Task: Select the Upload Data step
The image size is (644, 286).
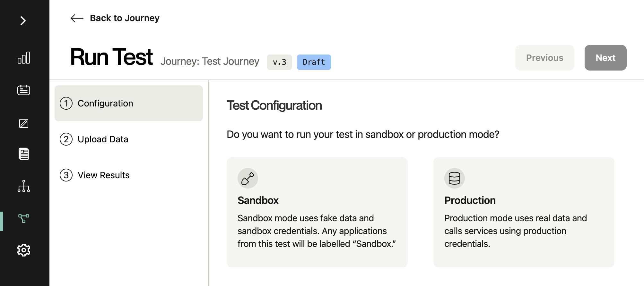Action: pyautogui.click(x=129, y=139)
